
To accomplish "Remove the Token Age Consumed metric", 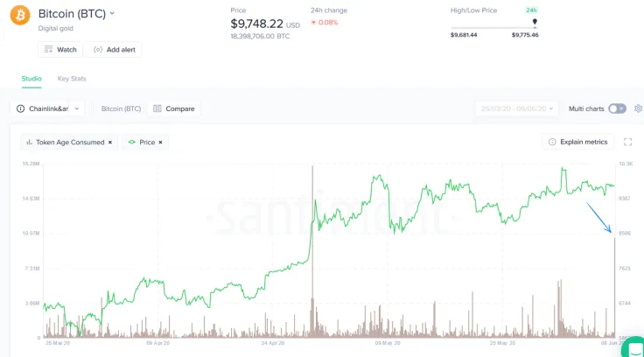I will 110,142.
